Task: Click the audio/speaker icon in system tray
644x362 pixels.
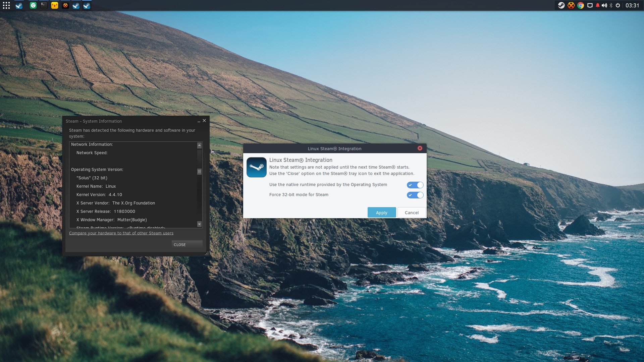Action: pyautogui.click(x=605, y=5)
